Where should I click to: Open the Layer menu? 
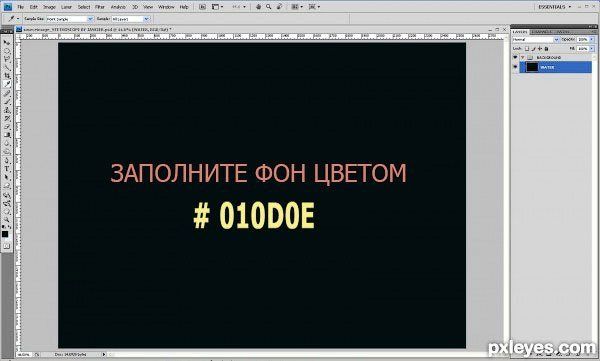click(x=67, y=7)
